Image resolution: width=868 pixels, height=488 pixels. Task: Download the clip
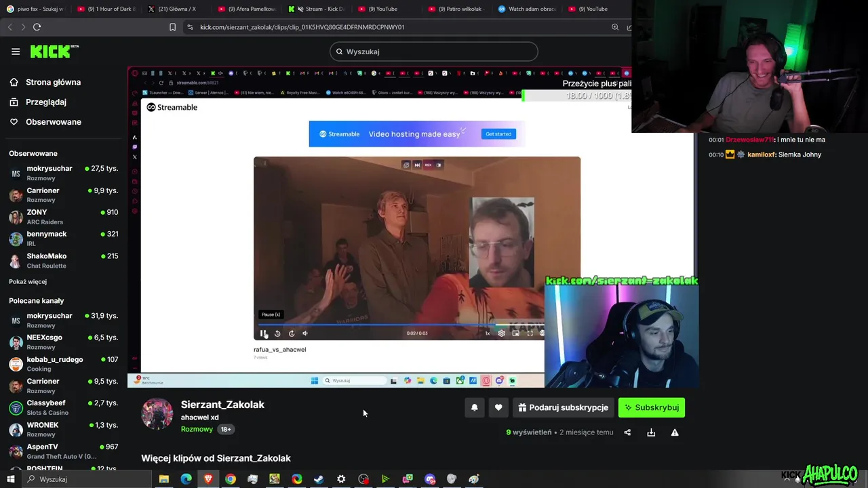pyautogui.click(x=651, y=432)
